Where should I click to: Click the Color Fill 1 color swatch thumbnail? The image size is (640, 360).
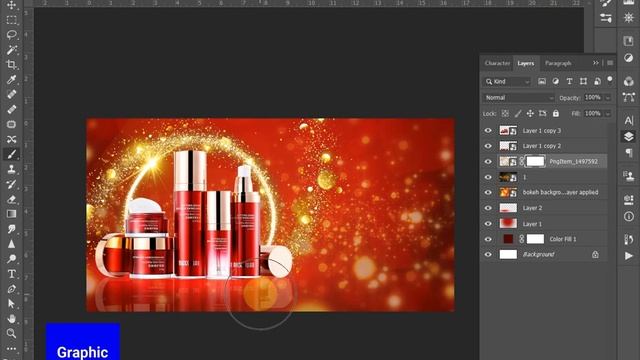pos(508,239)
